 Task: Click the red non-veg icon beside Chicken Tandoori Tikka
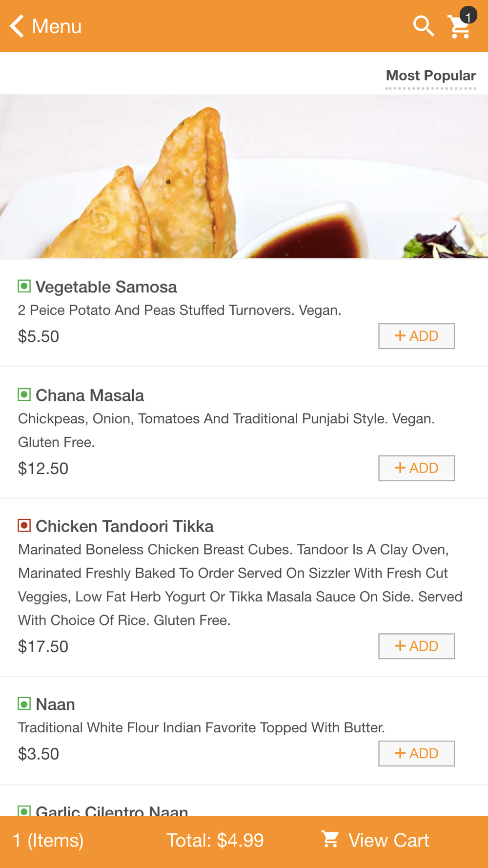pos(24,525)
